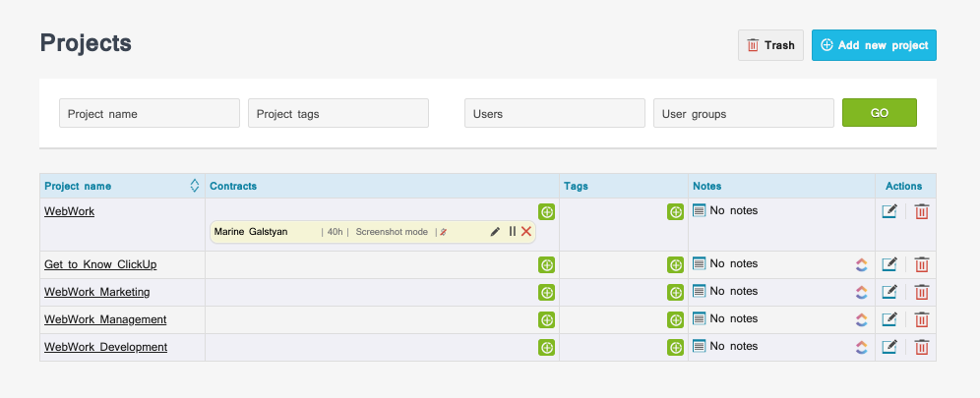Pause Marine Galstyan contract
980x398 pixels.
(x=512, y=232)
